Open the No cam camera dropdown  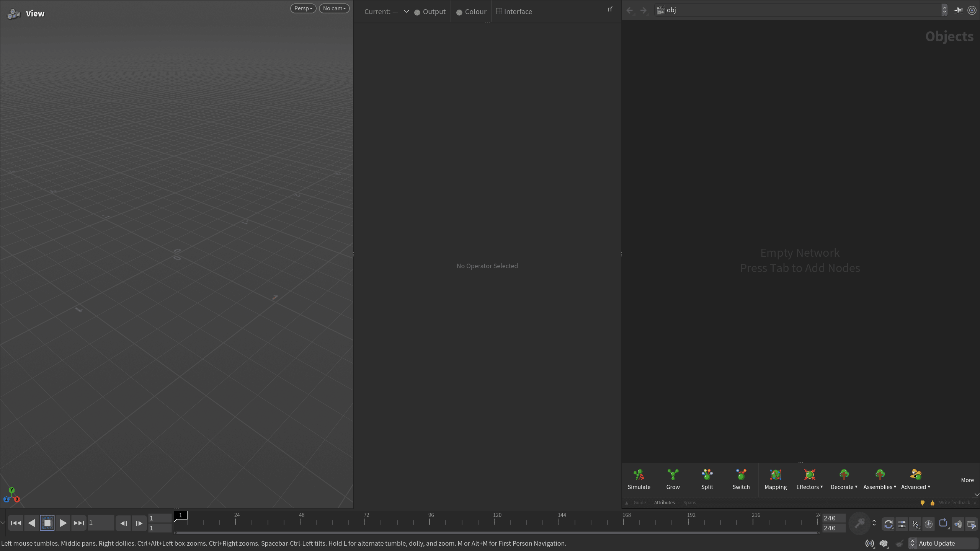tap(334, 8)
